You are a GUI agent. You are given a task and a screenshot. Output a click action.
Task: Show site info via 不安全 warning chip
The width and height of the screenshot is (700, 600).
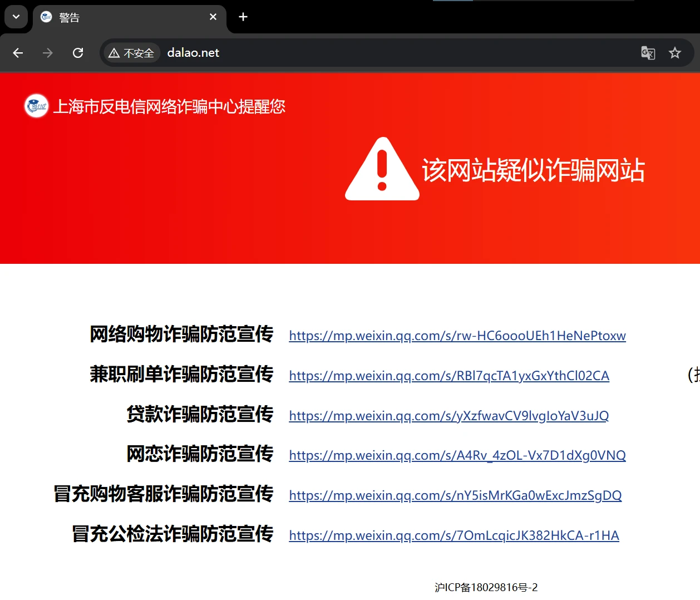point(132,53)
